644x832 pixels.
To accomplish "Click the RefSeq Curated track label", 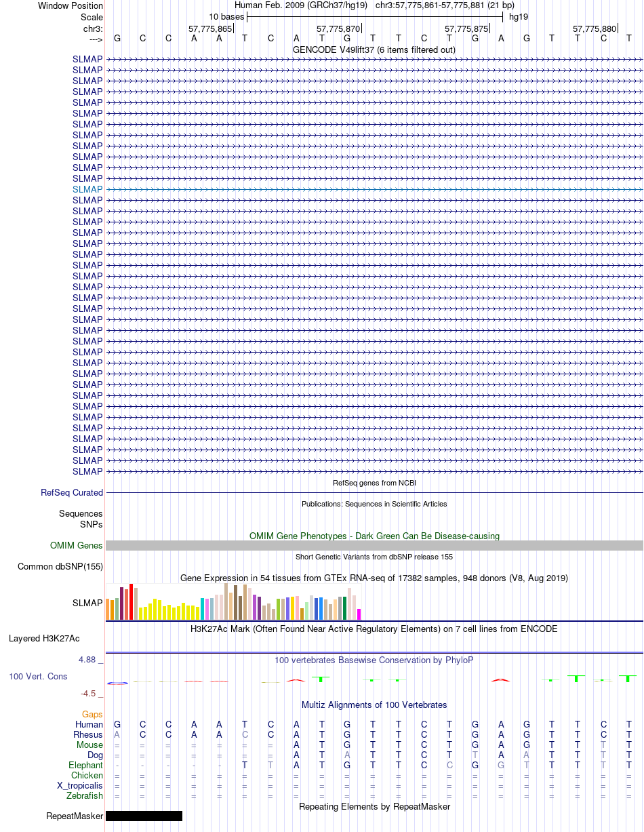I will click(x=72, y=492).
